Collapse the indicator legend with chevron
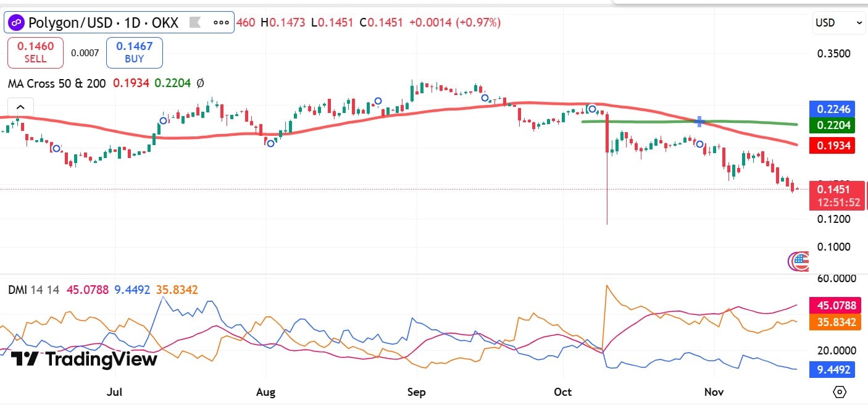This screenshot has width=868, height=410. (20, 107)
